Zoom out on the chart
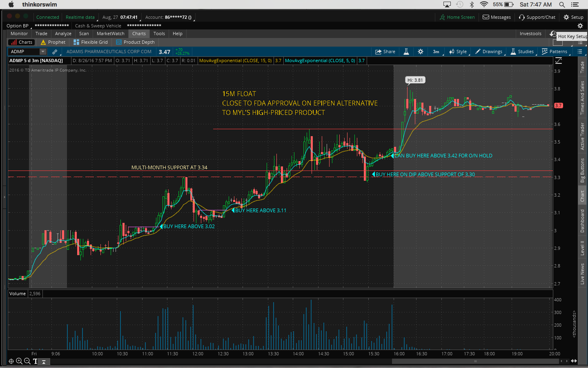 [x=27, y=361]
